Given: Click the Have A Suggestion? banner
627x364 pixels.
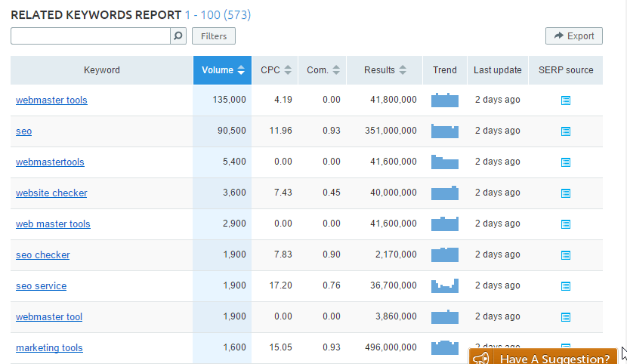Looking at the screenshot, I should (x=543, y=356).
